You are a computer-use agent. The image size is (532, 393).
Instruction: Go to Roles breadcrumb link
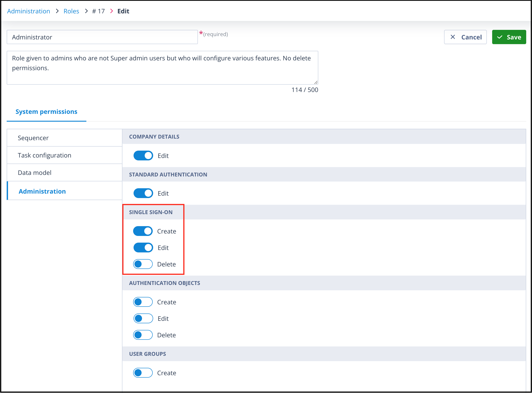[71, 11]
